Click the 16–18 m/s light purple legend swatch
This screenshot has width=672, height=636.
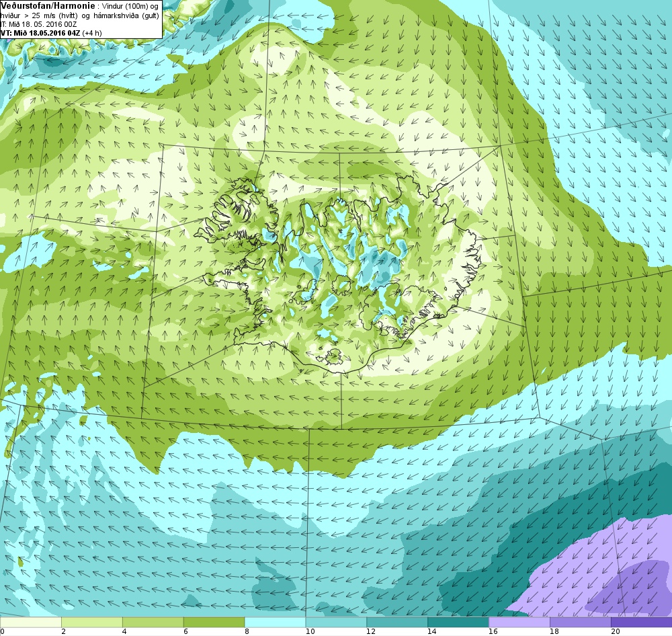(519, 622)
